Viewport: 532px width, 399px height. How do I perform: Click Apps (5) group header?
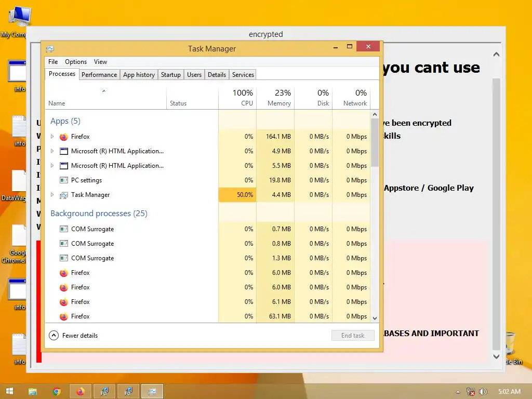65,121
